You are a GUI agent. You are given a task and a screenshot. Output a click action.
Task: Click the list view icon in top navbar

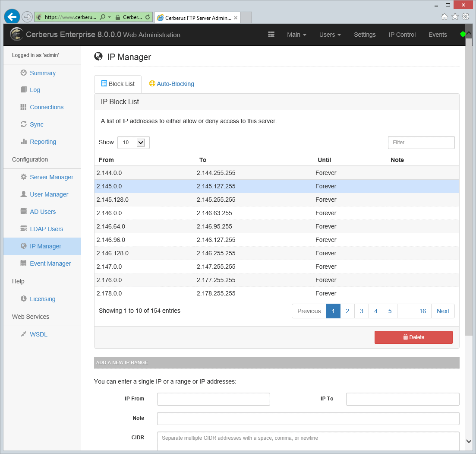coord(271,34)
